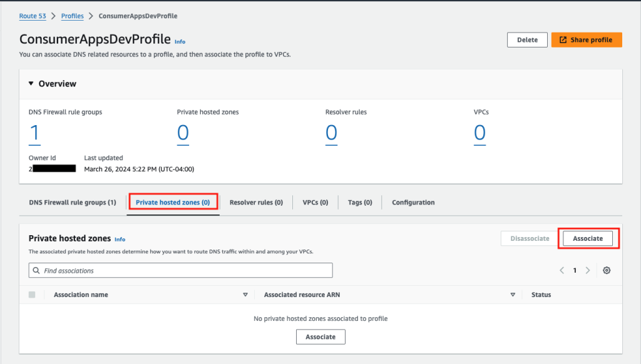Click the Delete button

pos(526,39)
